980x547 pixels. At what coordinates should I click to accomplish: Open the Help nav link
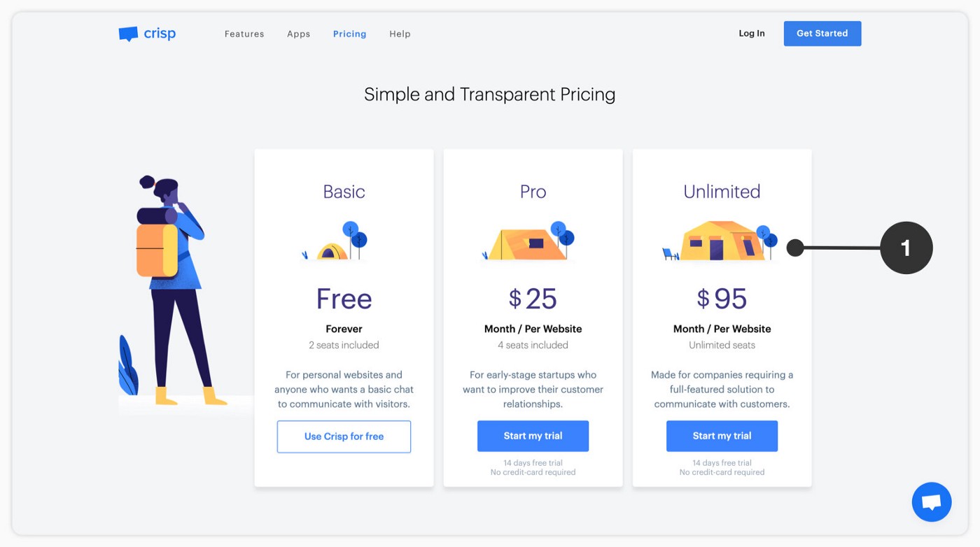click(x=400, y=34)
